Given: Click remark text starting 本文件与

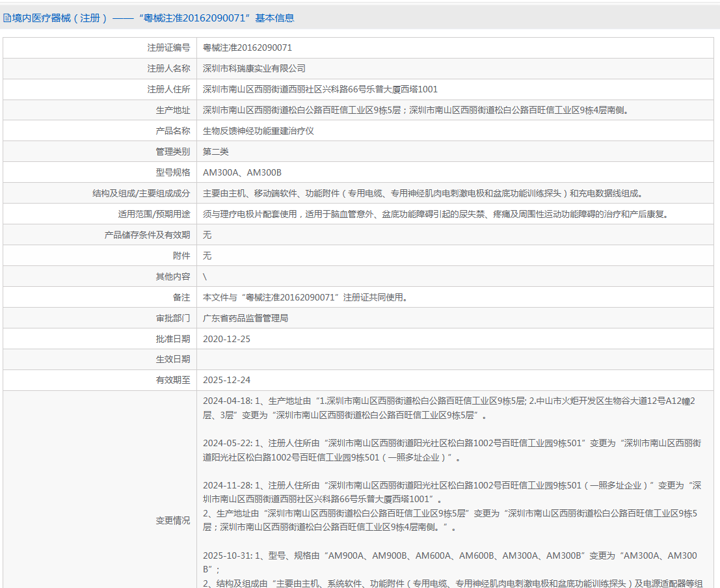Looking at the screenshot, I should click(x=306, y=297).
